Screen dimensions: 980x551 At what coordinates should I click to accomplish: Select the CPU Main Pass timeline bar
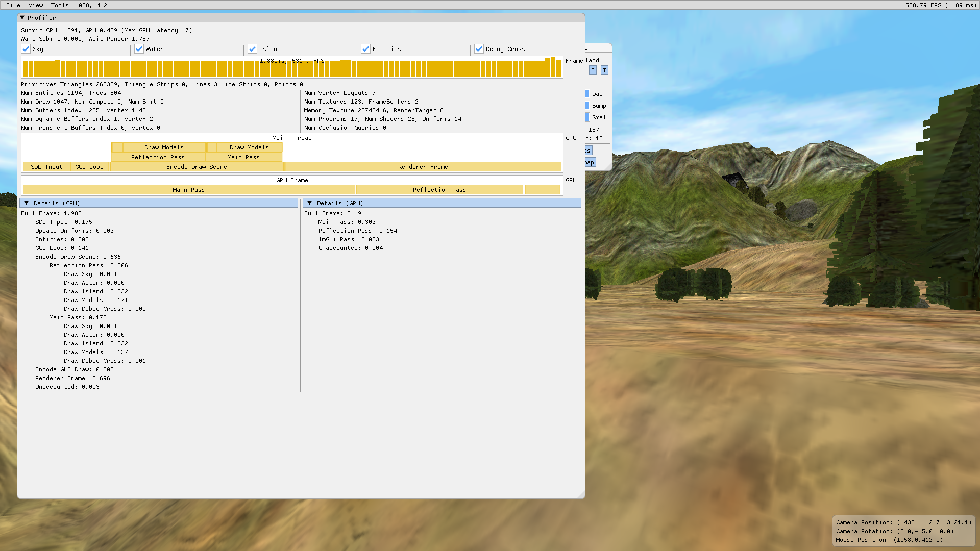click(243, 157)
